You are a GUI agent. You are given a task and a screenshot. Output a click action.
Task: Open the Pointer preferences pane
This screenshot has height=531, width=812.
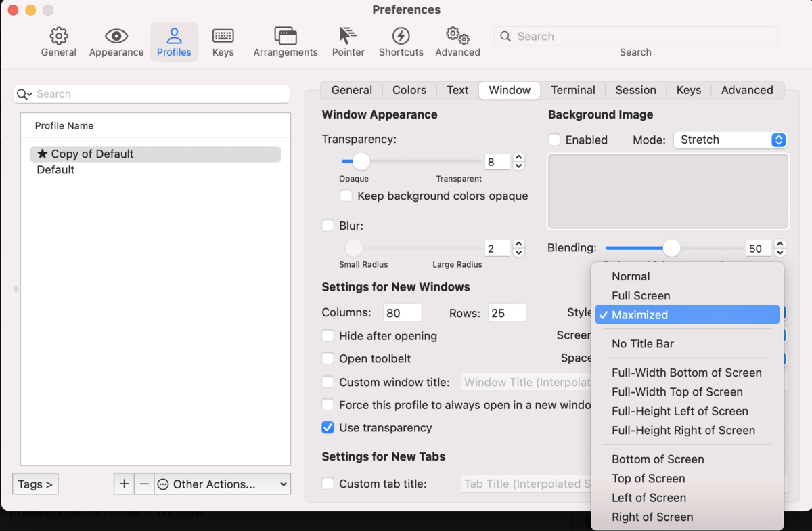coord(348,42)
